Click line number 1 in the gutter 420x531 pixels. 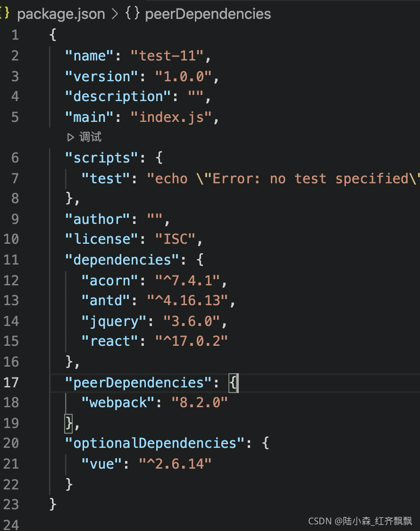coord(15,35)
